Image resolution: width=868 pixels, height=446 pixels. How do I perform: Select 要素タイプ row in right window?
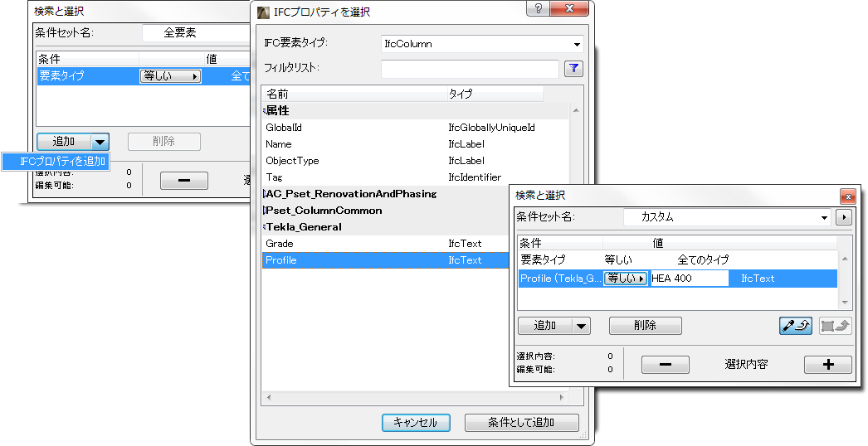tap(678, 260)
